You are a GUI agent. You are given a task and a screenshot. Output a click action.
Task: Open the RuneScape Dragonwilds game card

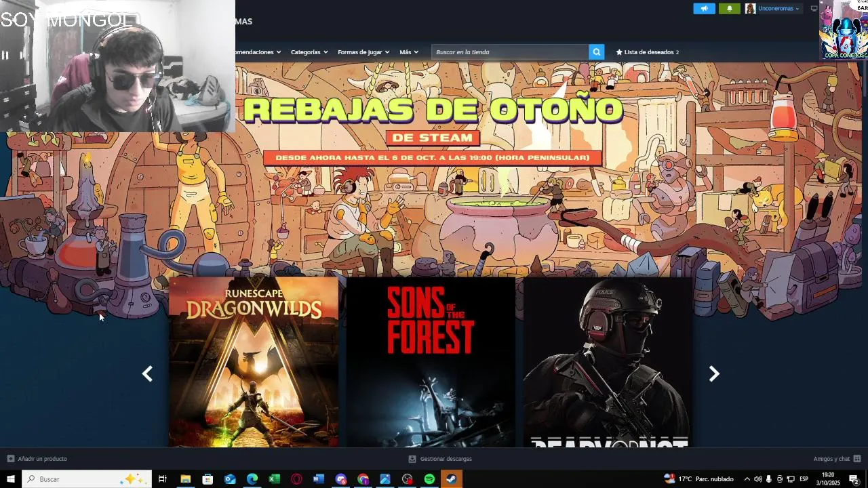tap(254, 362)
